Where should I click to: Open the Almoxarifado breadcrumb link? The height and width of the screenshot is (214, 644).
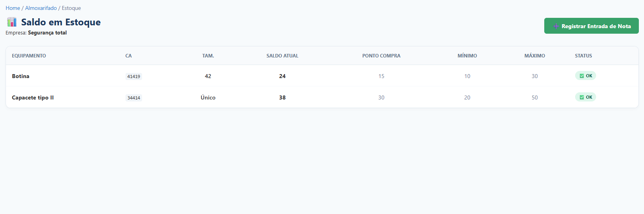pos(41,8)
